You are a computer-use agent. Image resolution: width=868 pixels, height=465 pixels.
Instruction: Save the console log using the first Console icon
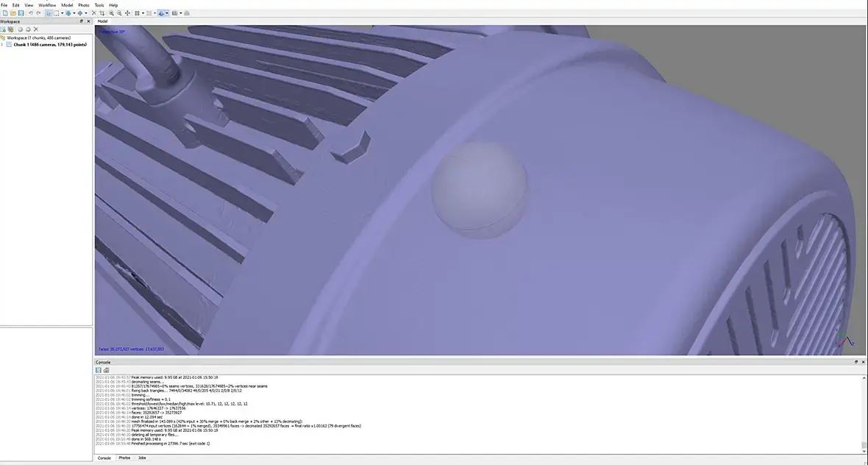point(99,370)
